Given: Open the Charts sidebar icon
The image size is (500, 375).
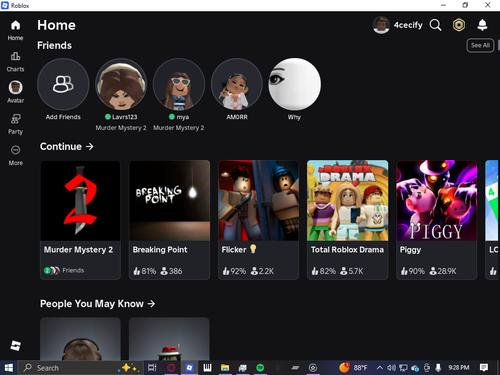Looking at the screenshot, I should [x=15, y=56].
